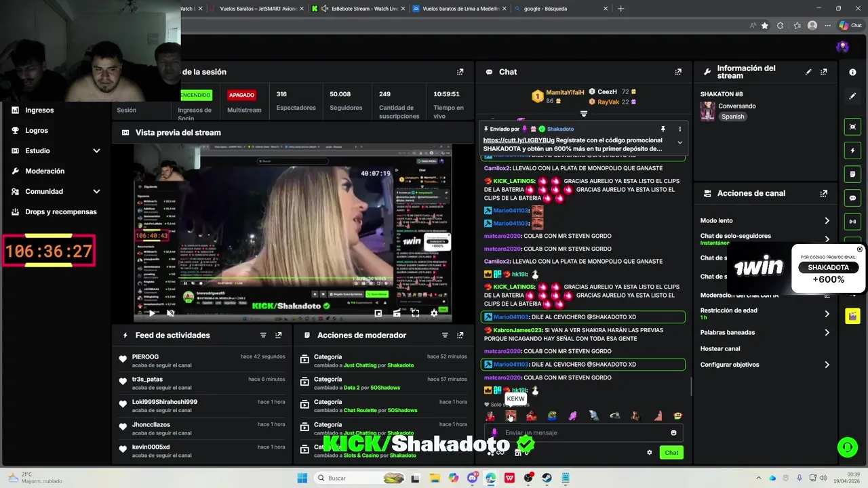Mute the EsBebote Stream browser tab
This screenshot has height=488, width=868.
coord(325,9)
